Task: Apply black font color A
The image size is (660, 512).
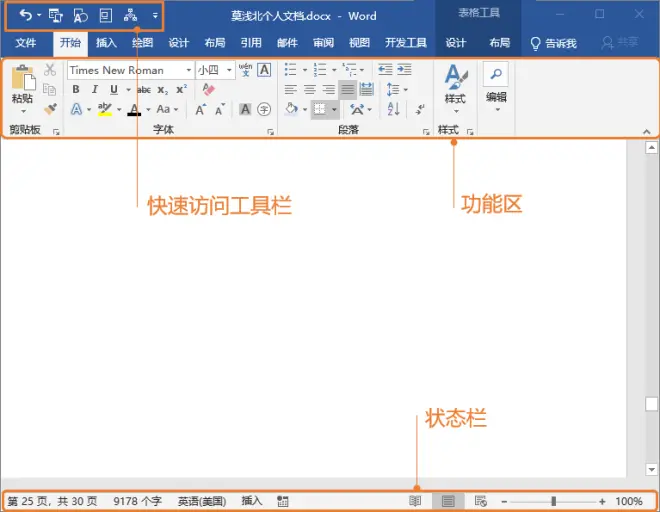Action: point(134,110)
